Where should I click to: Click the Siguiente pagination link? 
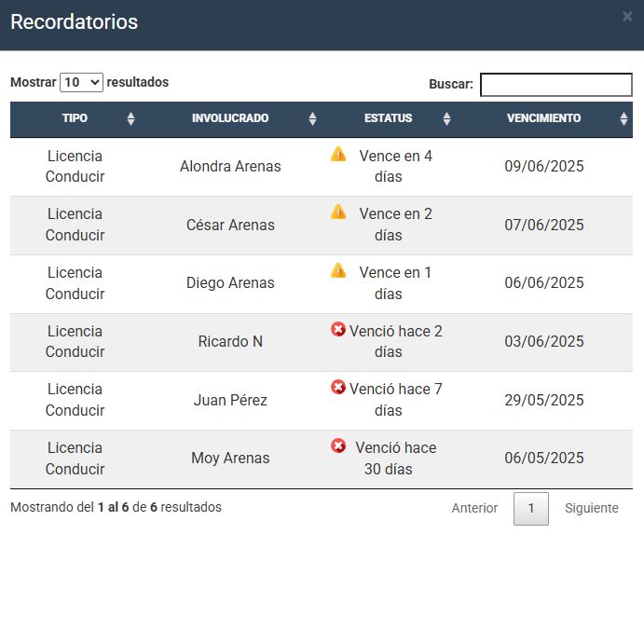(591, 509)
